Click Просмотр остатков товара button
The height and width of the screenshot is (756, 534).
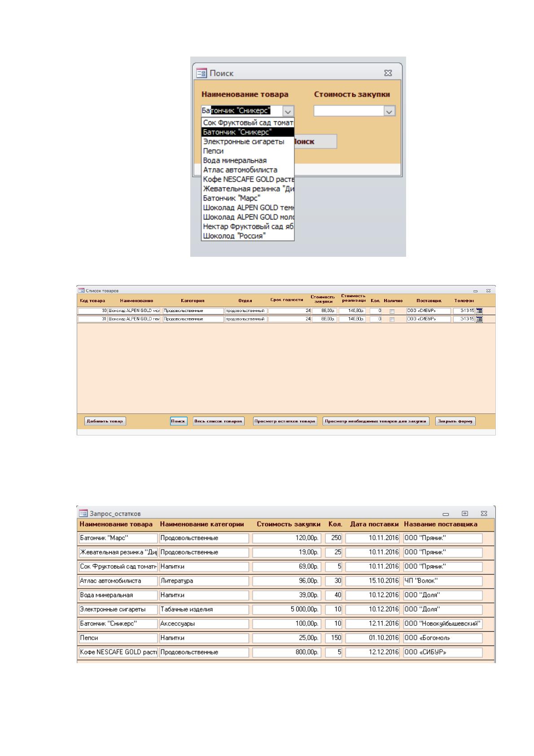point(285,421)
